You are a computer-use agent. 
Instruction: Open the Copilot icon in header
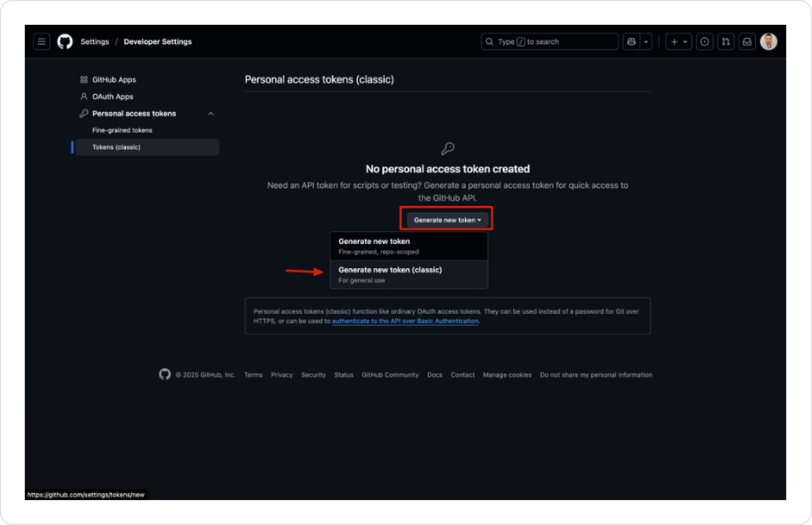[631, 41]
